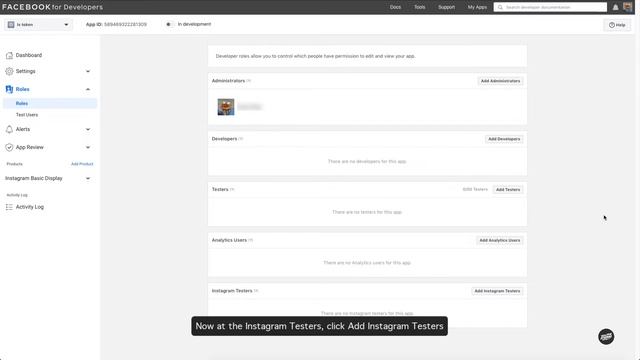This screenshot has height=360, width=640.
Task: Click the Instagram Testers section heading
Action: tap(232, 291)
